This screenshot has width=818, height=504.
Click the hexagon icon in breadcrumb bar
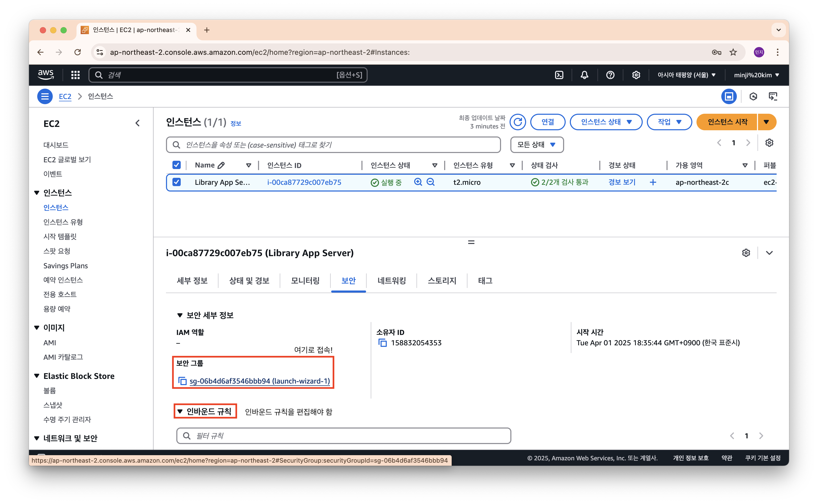(753, 96)
